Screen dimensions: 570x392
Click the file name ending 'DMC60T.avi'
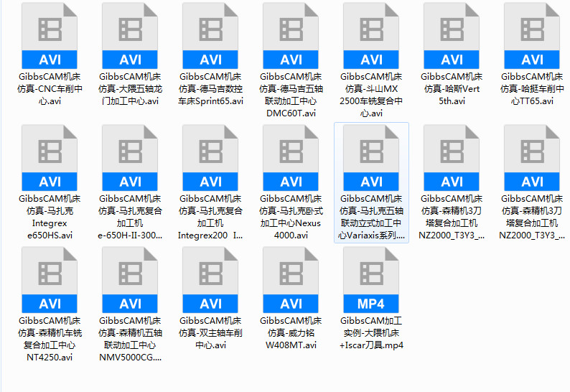[x=291, y=95]
